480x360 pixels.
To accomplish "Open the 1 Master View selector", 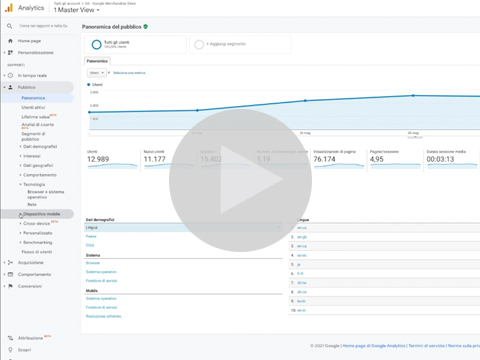I will pos(77,10).
